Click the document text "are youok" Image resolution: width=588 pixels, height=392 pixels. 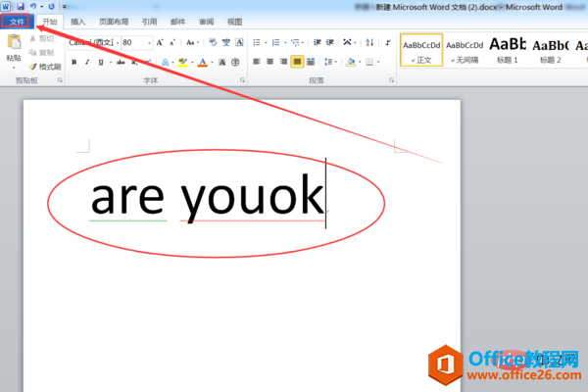(208, 197)
